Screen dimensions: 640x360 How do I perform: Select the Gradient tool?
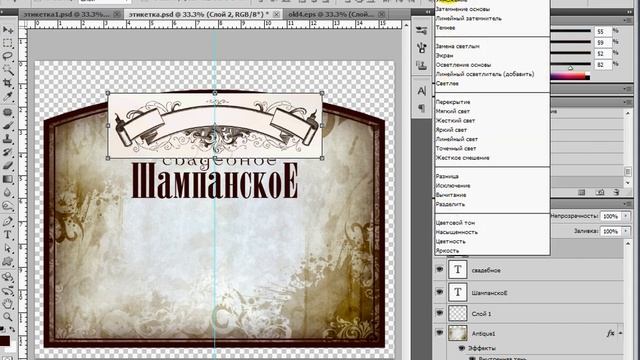pyautogui.click(x=8, y=179)
